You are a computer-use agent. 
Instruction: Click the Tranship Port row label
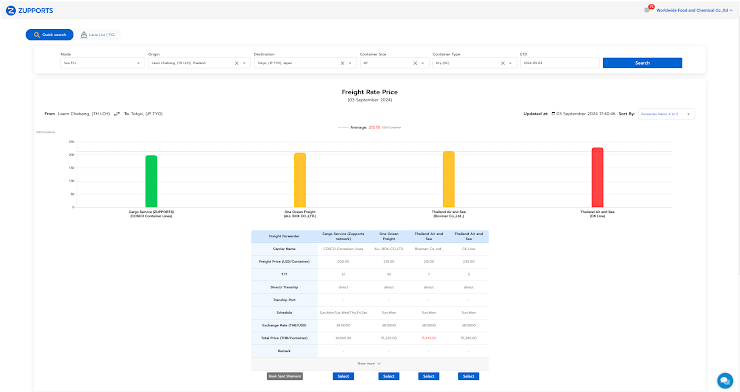coord(284,300)
